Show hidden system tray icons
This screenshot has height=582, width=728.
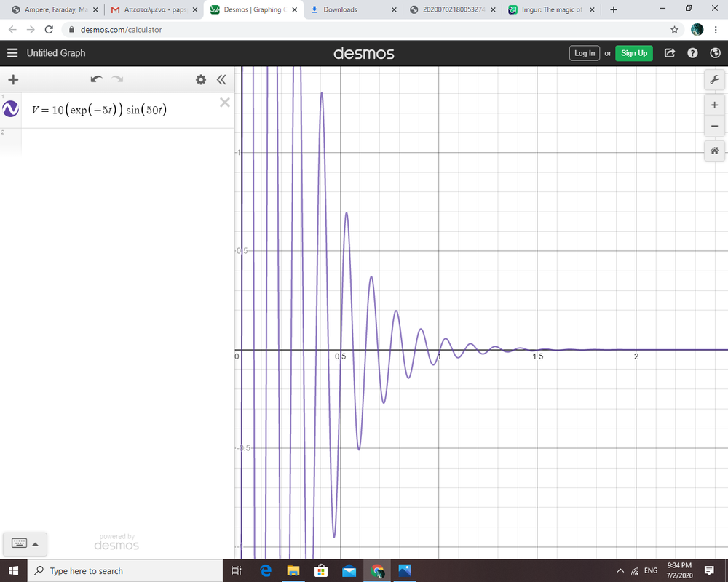620,571
